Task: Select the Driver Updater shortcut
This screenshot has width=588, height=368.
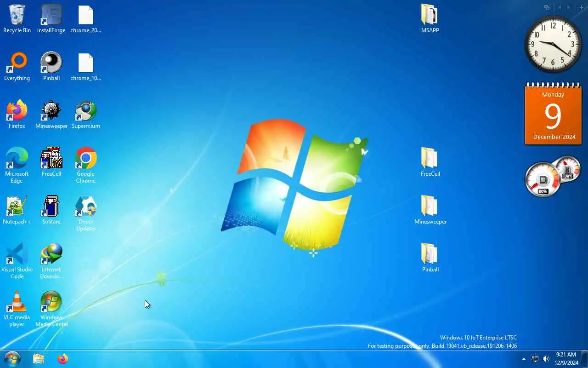Action: pos(85,213)
